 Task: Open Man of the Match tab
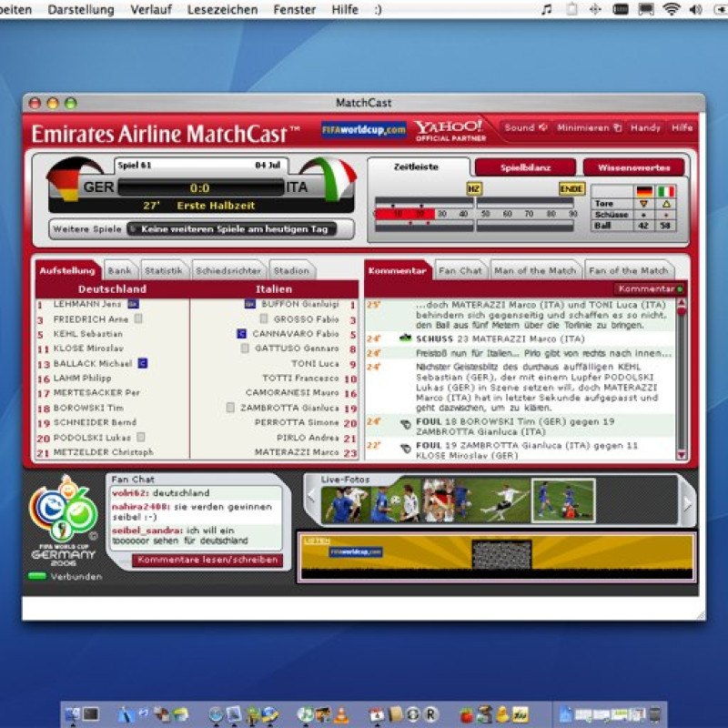pos(535,270)
